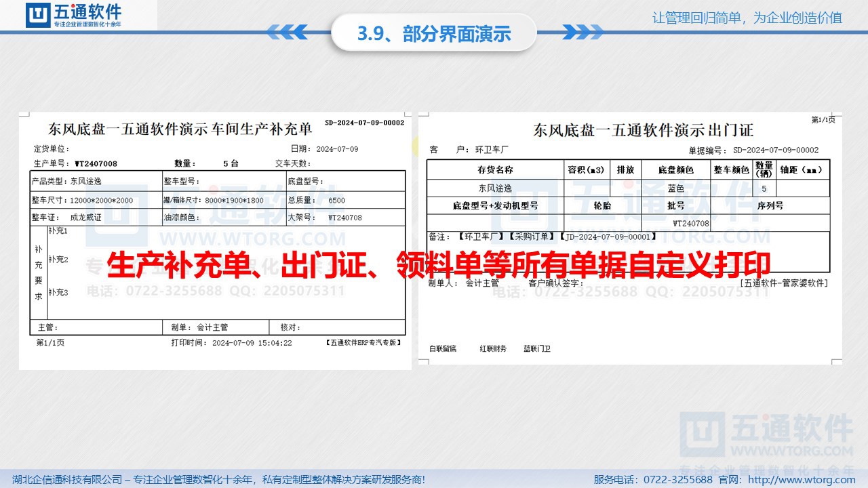This screenshot has height=488, width=868.
Task: Click the 存货名称 column header
Action: pyautogui.click(x=496, y=169)
